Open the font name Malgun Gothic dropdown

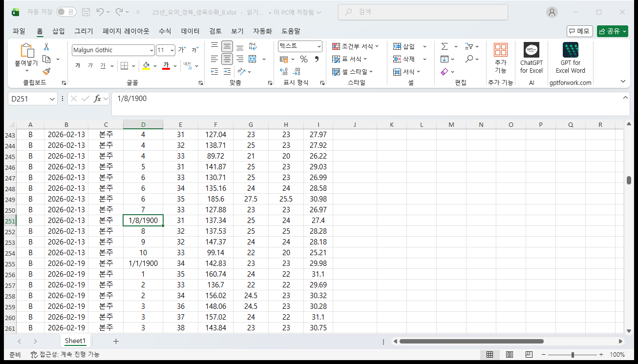(151, 50)
